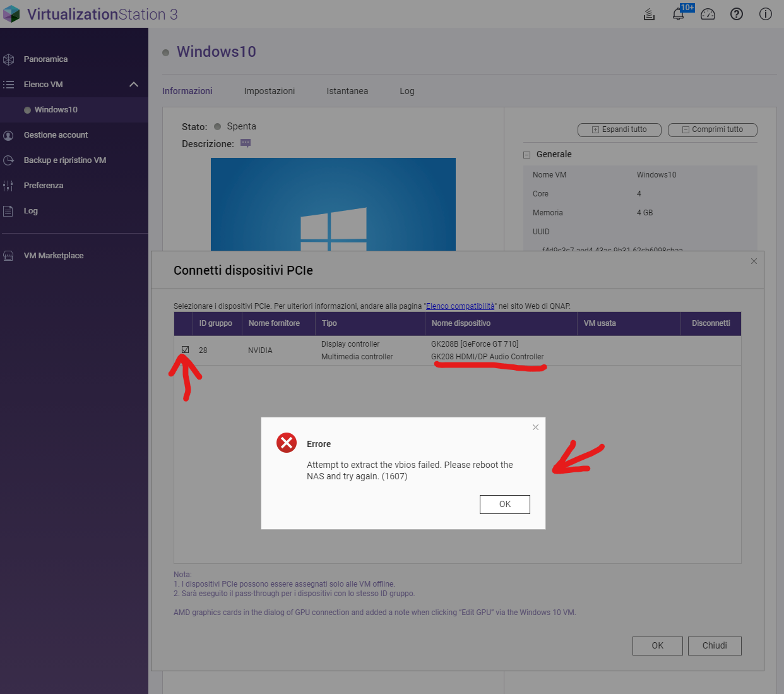
Task: Open the info icon in header
Action: (766, 14)
